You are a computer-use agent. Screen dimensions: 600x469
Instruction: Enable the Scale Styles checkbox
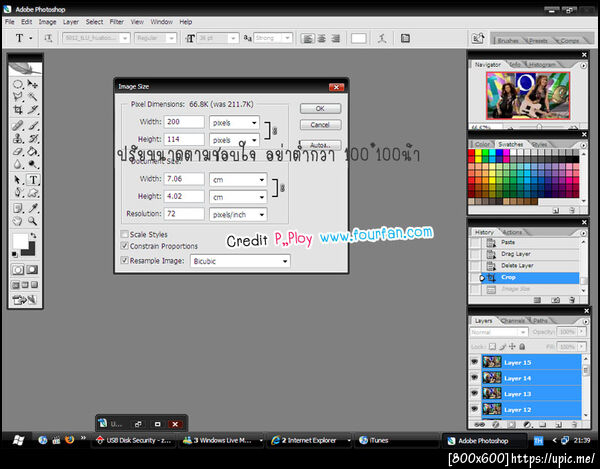point(124,234)
